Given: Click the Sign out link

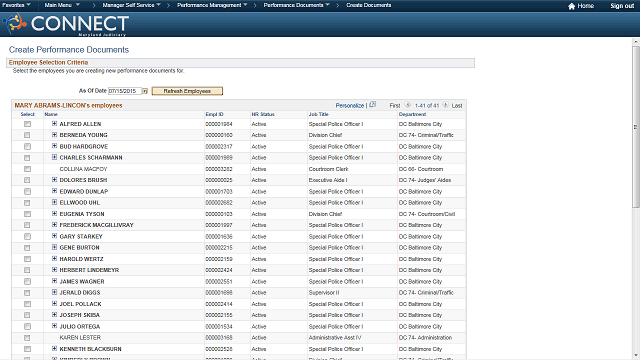Looking at the screenshot, I should click(x=622, y=6).
